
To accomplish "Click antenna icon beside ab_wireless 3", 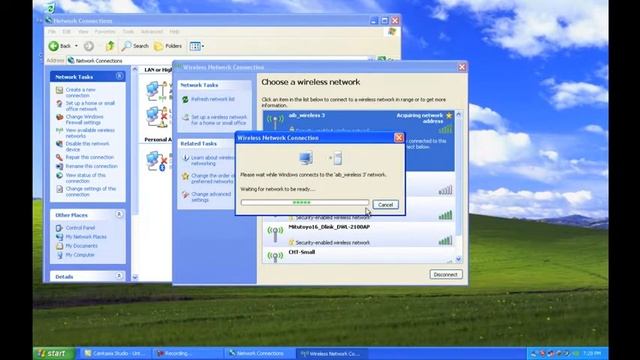I will [x=275, y=122].
